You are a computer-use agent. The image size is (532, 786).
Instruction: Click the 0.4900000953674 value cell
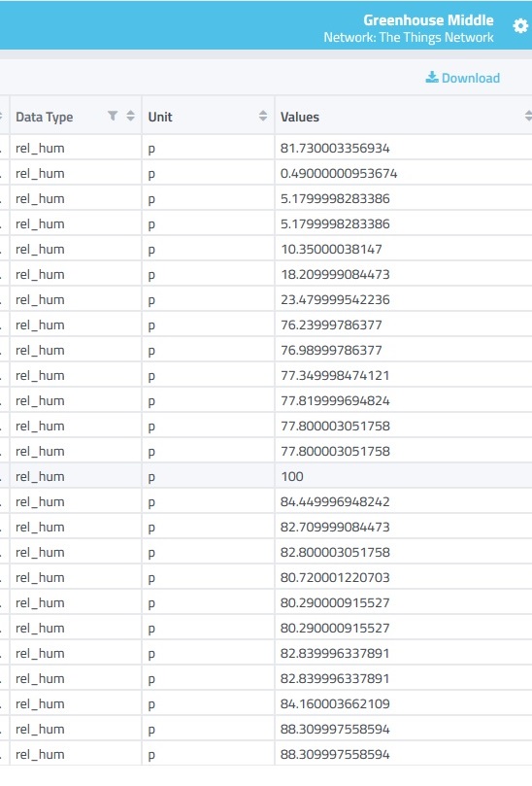pos(339,174)
